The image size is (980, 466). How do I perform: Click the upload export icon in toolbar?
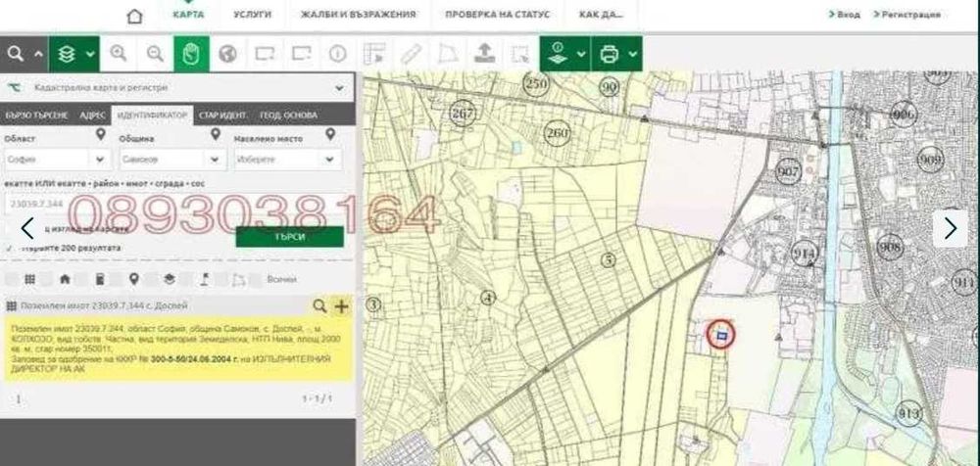pyautogui.click(x=483, y=54)
